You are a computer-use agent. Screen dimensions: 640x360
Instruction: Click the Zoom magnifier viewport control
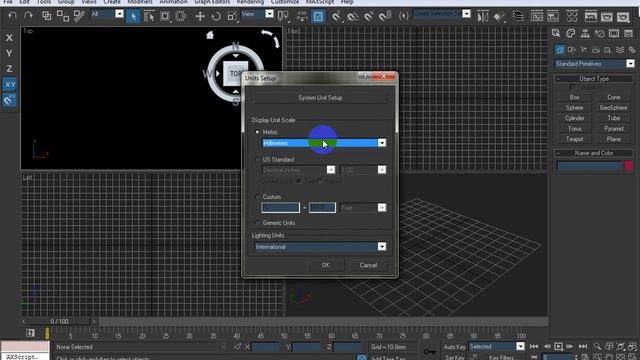(x=597, y=347)
